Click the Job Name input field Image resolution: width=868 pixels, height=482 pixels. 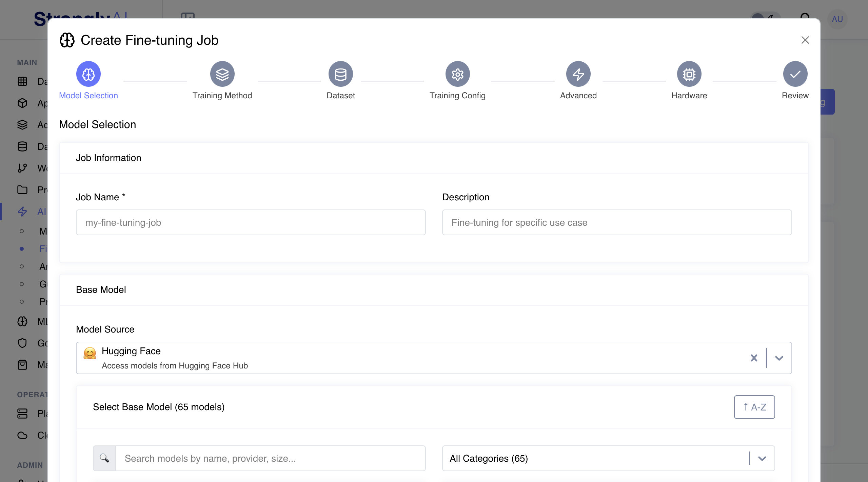(x=250, y=222)
